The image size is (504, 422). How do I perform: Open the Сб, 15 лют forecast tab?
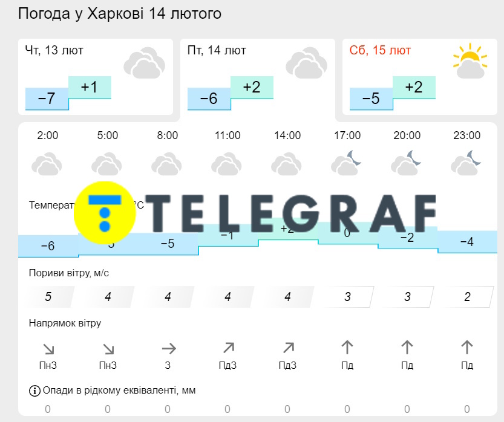419,77
